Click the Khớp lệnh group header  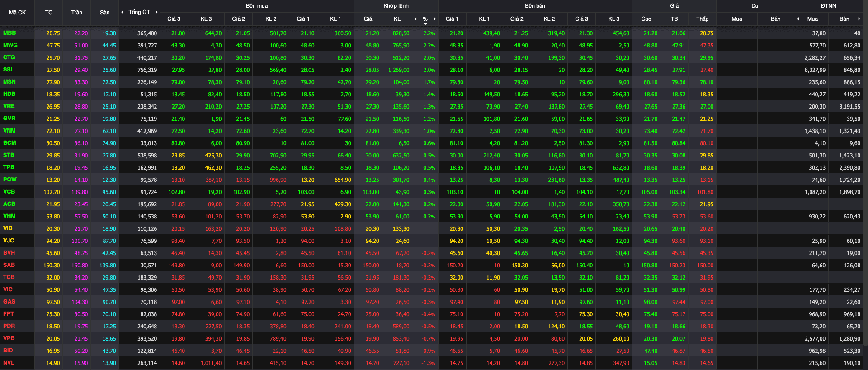tap(396, 6)
